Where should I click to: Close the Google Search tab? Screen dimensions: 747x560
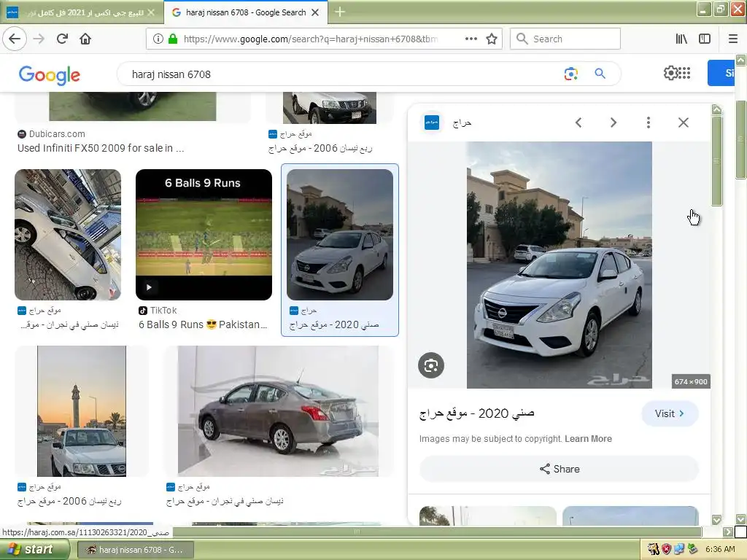(x=315, y=12)
